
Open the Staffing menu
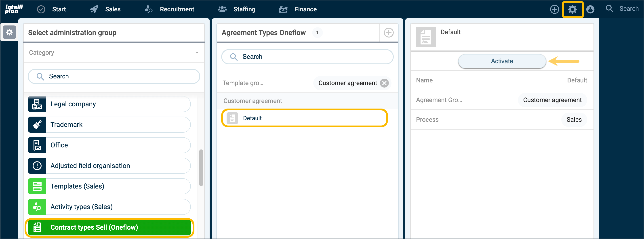click(x=244, y=9)
